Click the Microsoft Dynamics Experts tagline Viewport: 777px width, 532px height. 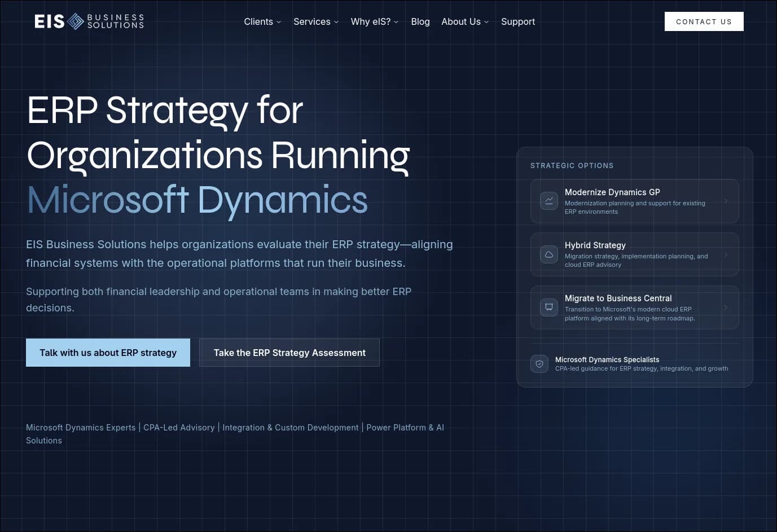click(x=81, y=428)
